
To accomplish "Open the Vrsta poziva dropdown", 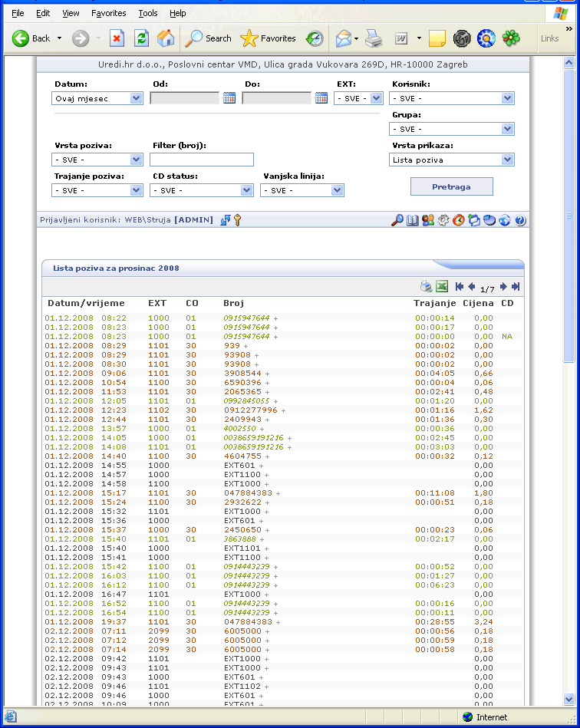I will coord(97,160).
